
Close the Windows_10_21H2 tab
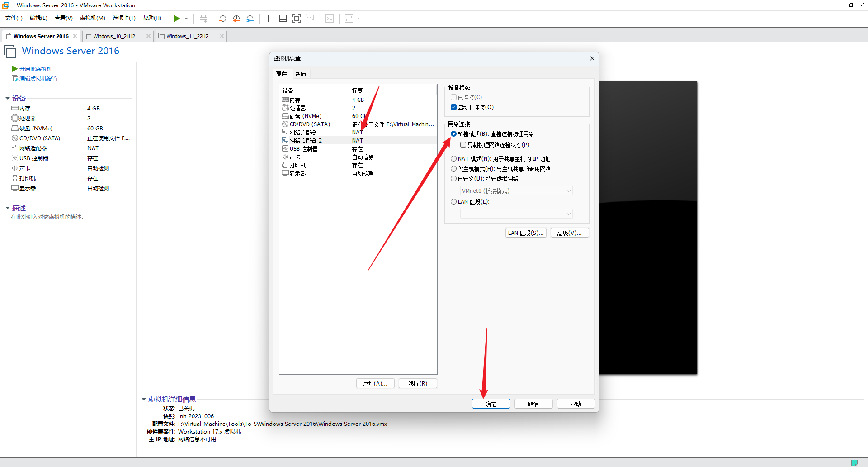[148, 36]
